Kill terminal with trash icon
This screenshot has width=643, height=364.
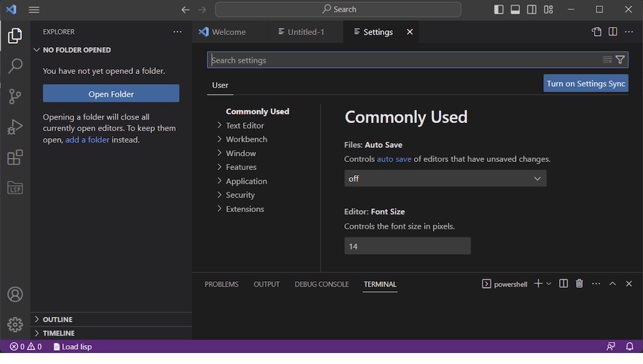(x=580, y=284)
